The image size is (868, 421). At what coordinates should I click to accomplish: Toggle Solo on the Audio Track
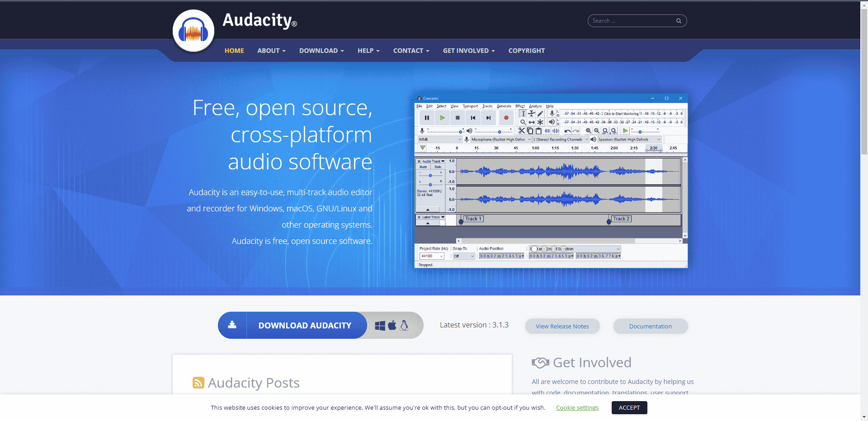438,167
